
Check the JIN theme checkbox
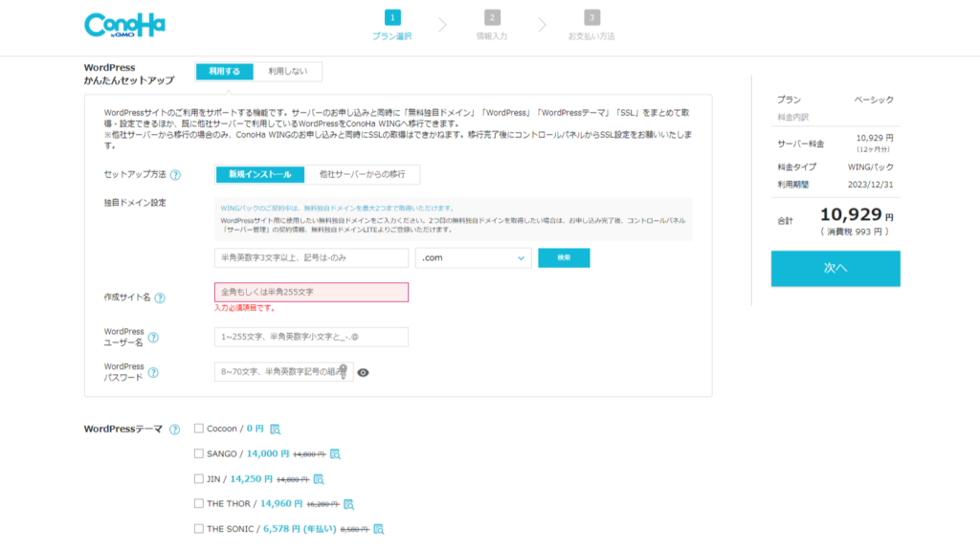tap(199, 478)
